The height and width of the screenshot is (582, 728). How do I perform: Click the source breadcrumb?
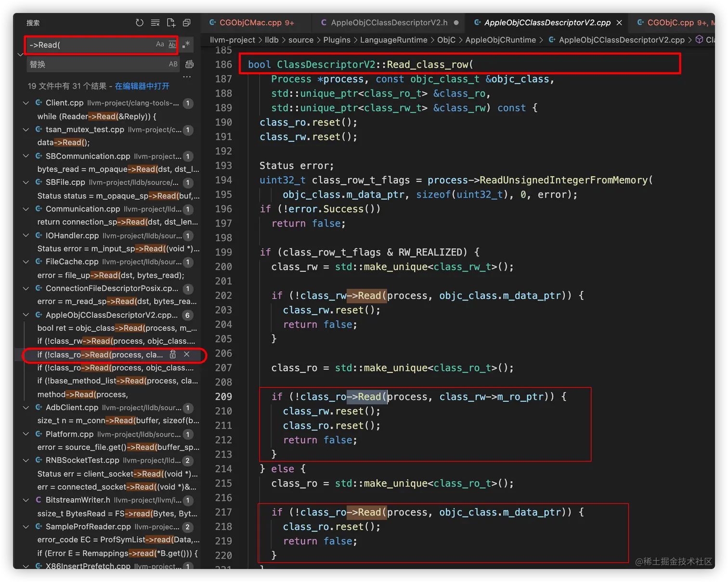[301, 40]
